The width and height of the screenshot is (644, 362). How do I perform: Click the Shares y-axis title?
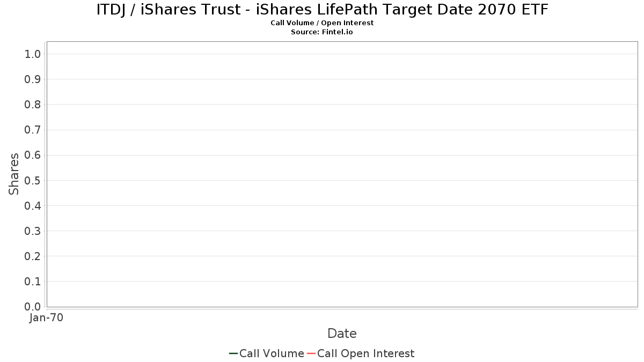(14, 174)
